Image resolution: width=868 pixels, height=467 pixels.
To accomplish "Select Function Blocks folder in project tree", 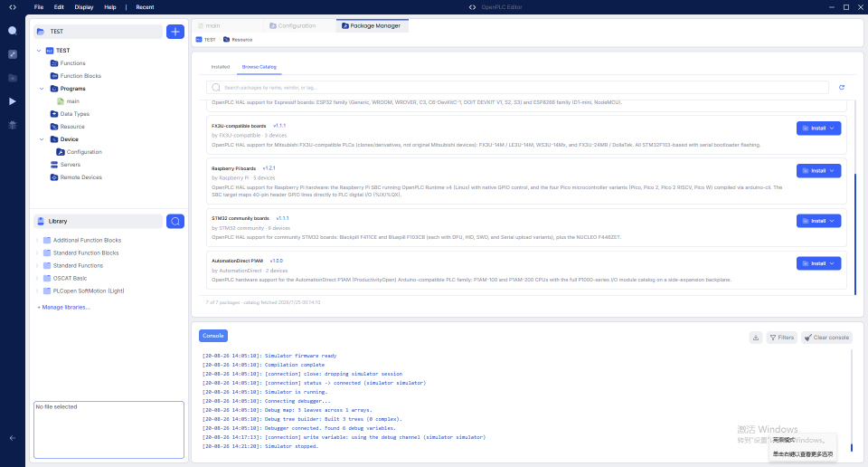I will tap(80, 76).
